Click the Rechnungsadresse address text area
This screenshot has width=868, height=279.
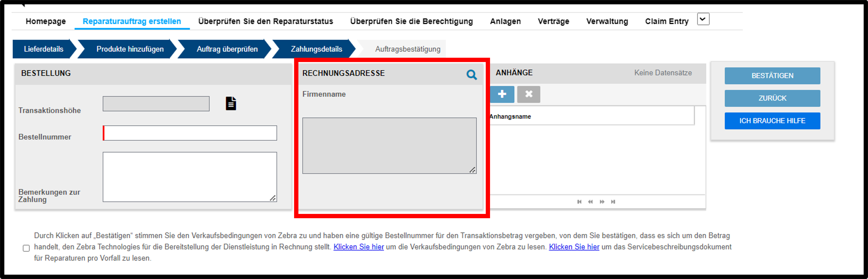[x=389, y=146]
